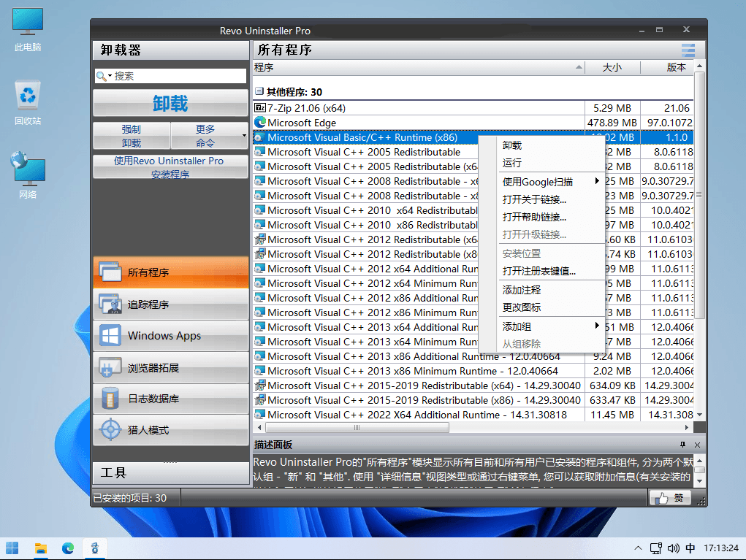This screenshot has height=560, width=746.
Task: Click the 猎人模式 crosshair icon
Action: pyautogui.click(x=110, y=430)
